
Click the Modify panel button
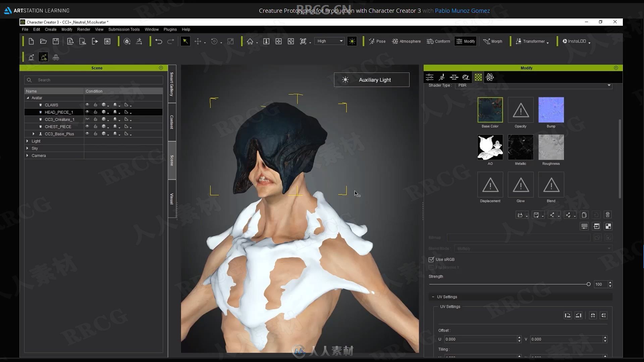click(465, 41)
